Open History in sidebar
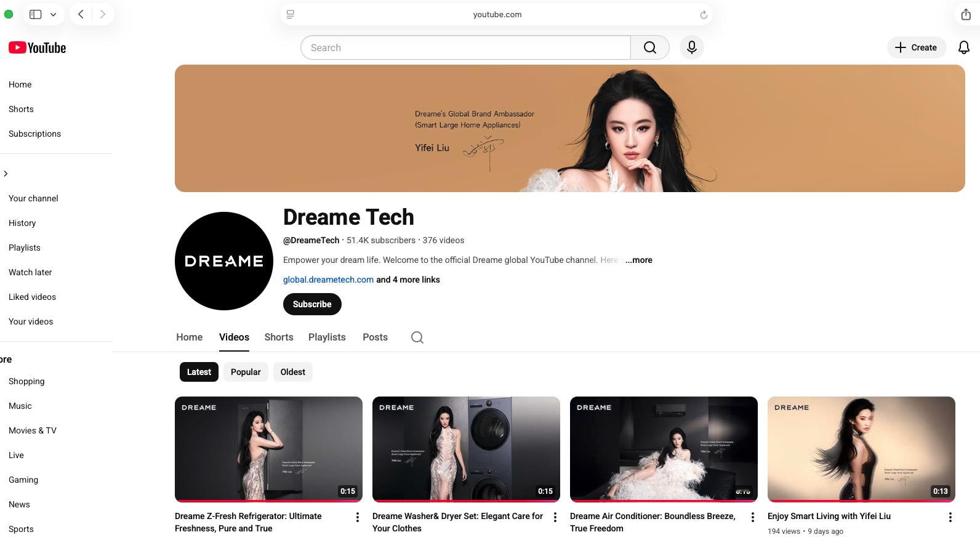The image size is (980, 540). click(x=22, y=223)
